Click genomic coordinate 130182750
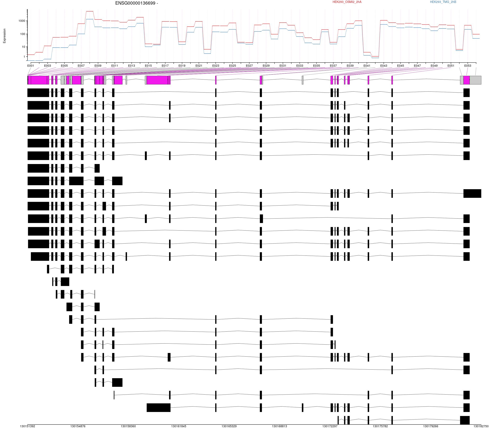Image resolution: width=504 pixels, height=430 pixels. coord(481,426)
